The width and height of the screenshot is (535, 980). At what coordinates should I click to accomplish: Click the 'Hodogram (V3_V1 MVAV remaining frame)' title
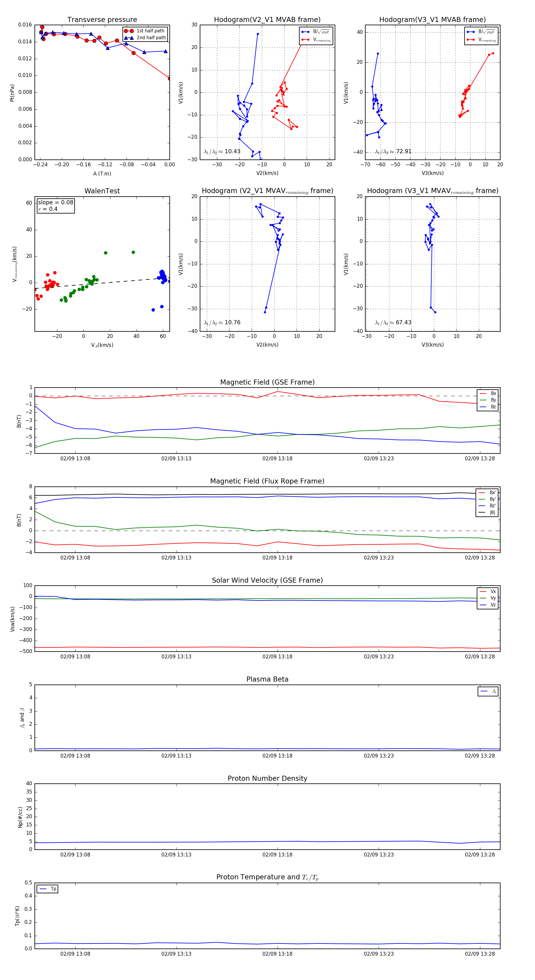[432, 191]
